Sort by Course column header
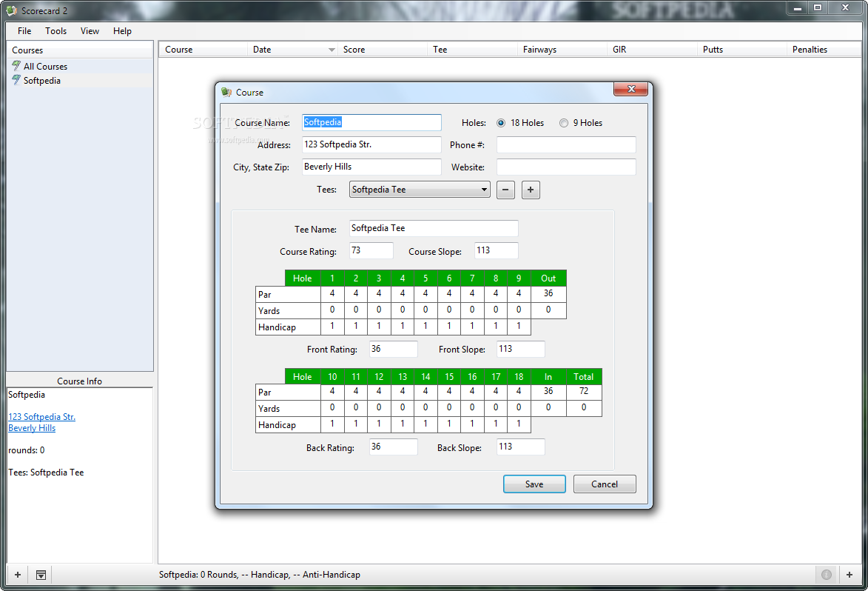This screenshot has height=591, width=868. pos(203,50)
